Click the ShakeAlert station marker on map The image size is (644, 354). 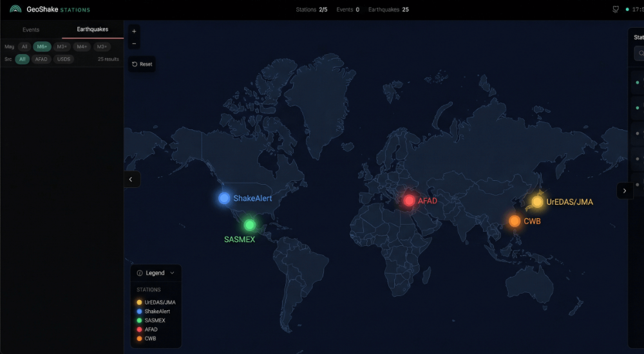(x=224, y=198)
